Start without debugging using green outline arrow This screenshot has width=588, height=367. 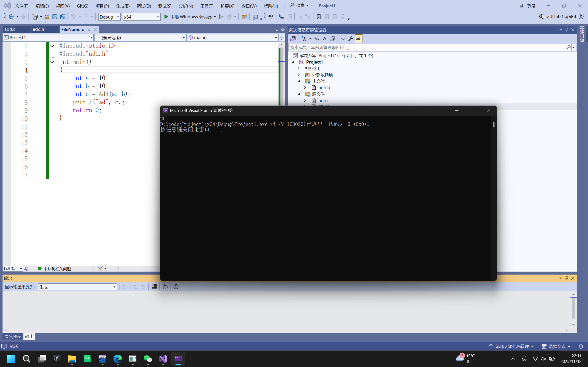point(221,17)
